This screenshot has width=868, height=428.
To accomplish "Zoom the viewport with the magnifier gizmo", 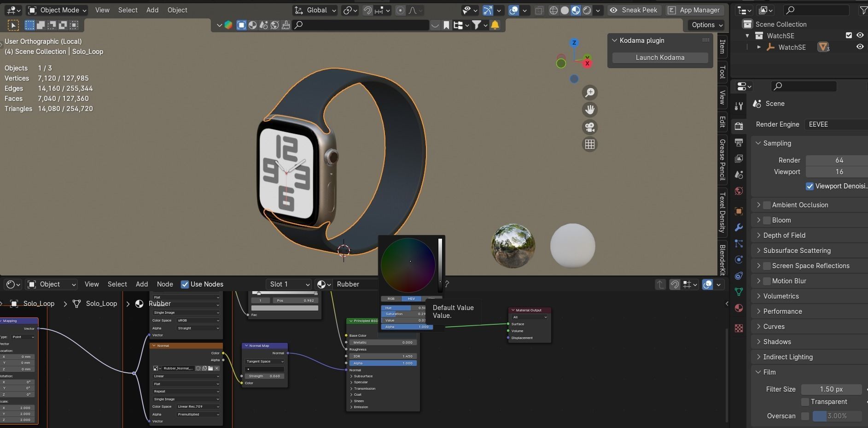I will (x=590, y=93).
